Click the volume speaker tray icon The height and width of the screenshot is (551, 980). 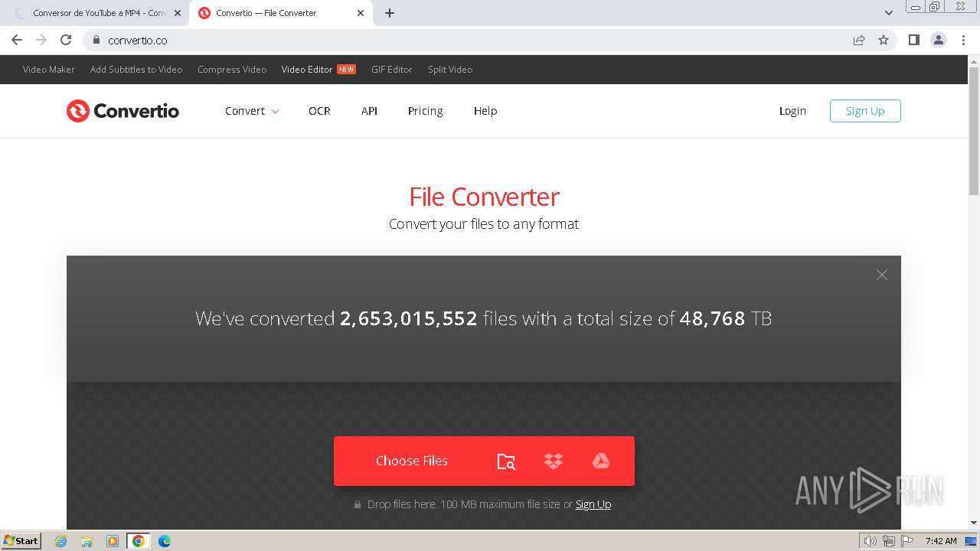click(x=871, y=541)
